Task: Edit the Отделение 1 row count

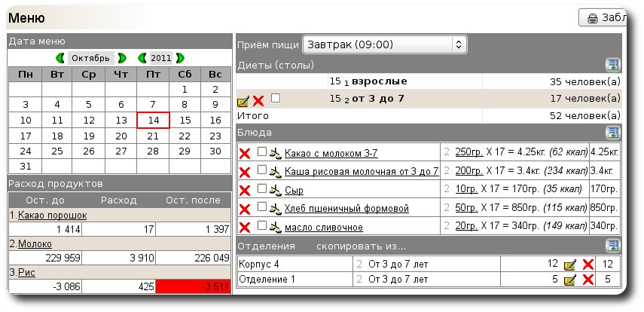Action: point(570,280)
